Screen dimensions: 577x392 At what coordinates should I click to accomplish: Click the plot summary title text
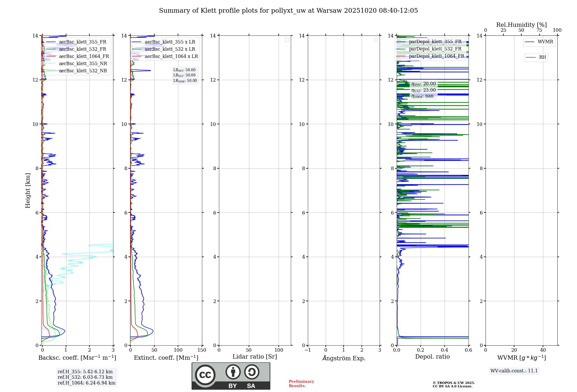point(288,11)
